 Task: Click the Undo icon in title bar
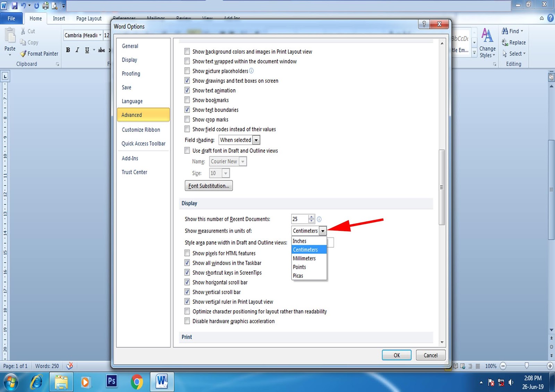click(24, 6)
